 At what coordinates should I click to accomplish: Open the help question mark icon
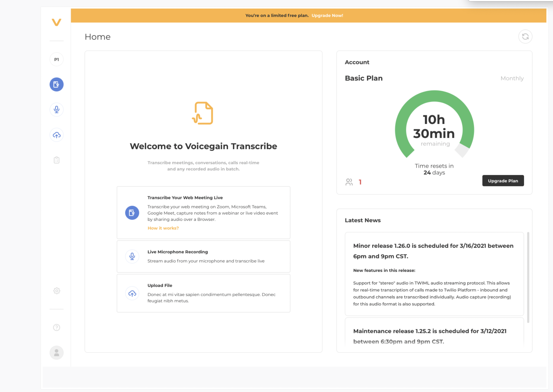coord(56,327)
